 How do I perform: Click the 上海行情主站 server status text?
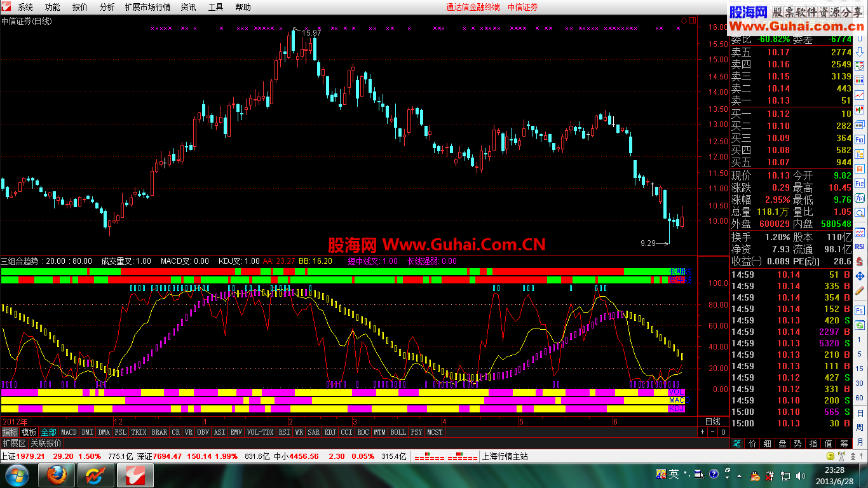505,456
